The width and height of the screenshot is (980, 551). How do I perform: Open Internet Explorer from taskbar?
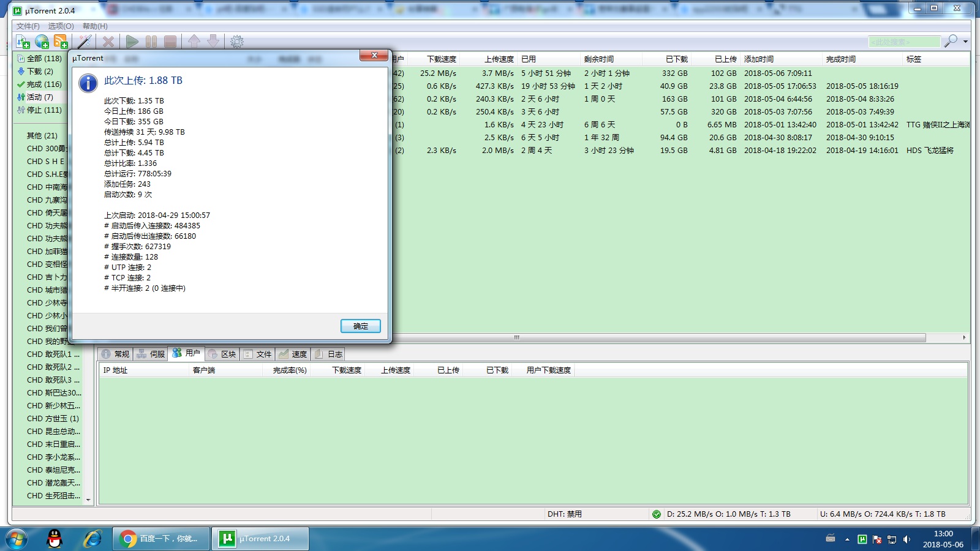[x=92, y=539]
